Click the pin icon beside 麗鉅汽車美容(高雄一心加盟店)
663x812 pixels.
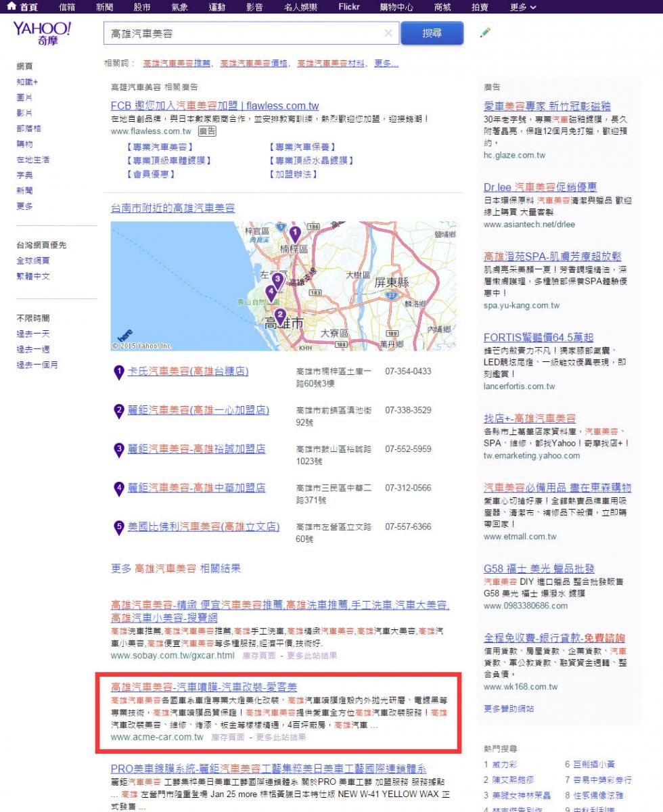pos(119,411)
